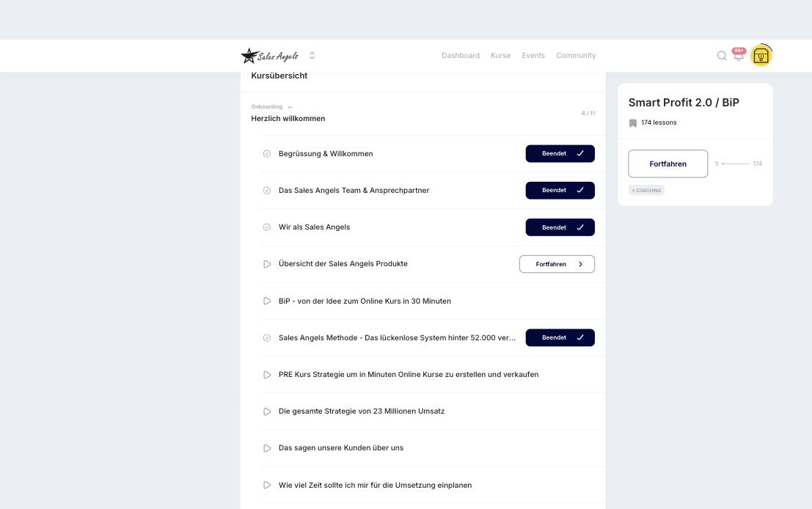Click the search magnifier icon
The height and width of the screenshot is (509, 812).
point(721,56)
